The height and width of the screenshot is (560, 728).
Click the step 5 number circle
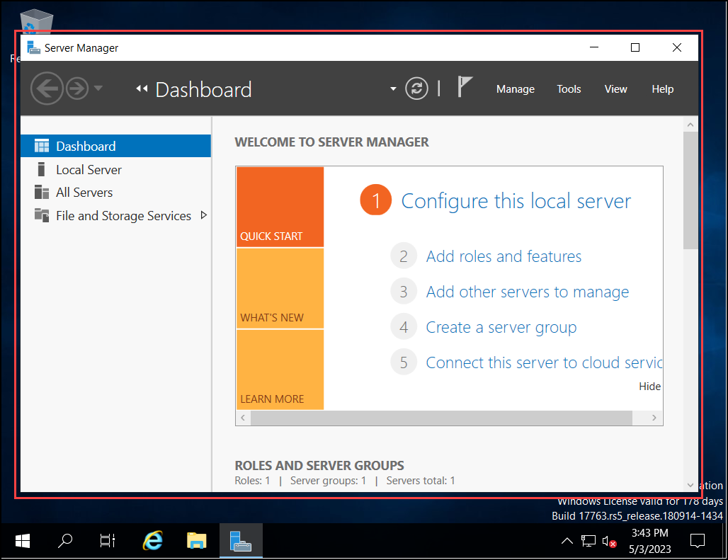click(x=404, y=362)
